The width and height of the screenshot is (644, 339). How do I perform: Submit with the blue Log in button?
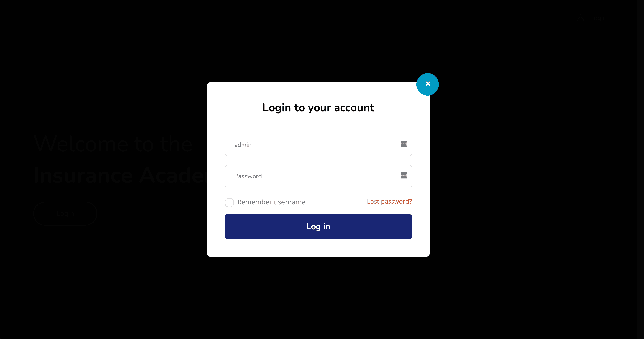318,226
